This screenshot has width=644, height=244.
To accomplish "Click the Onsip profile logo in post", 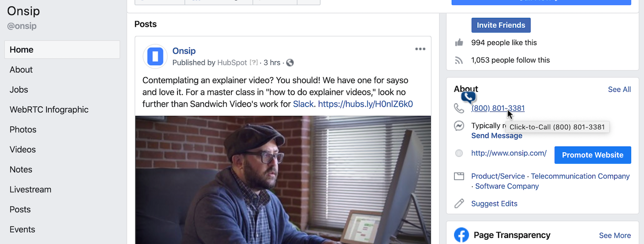I will (155, 56).
